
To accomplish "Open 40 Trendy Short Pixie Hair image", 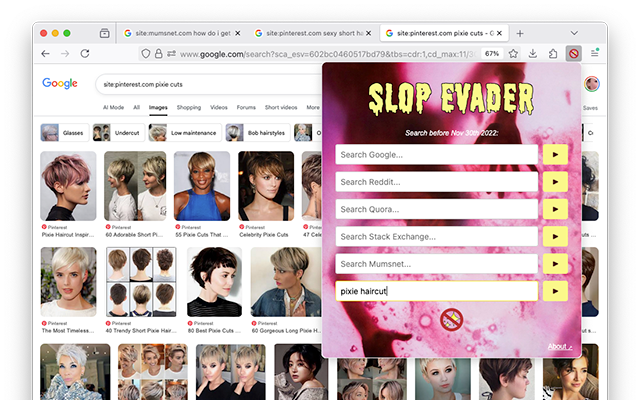I will [x=141, y=282].
